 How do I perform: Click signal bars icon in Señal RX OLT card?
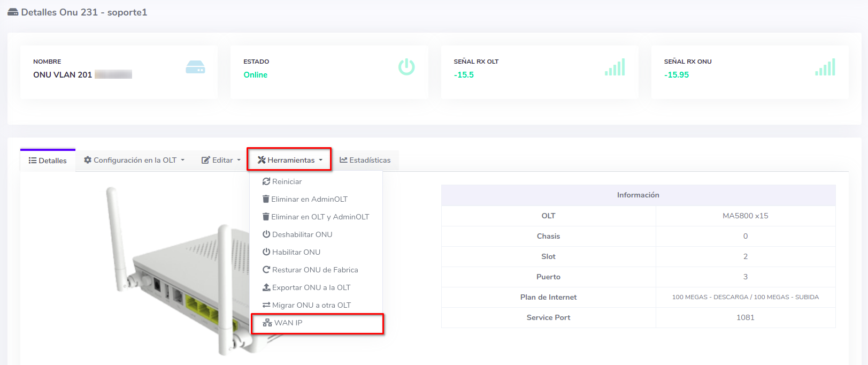(x=615, y=67)
